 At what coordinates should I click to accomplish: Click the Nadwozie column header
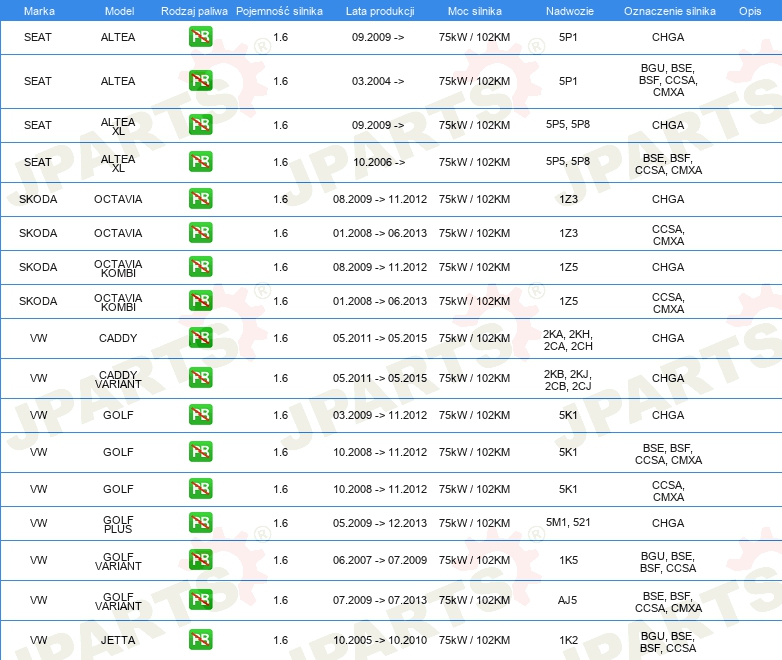coord(570,11)
